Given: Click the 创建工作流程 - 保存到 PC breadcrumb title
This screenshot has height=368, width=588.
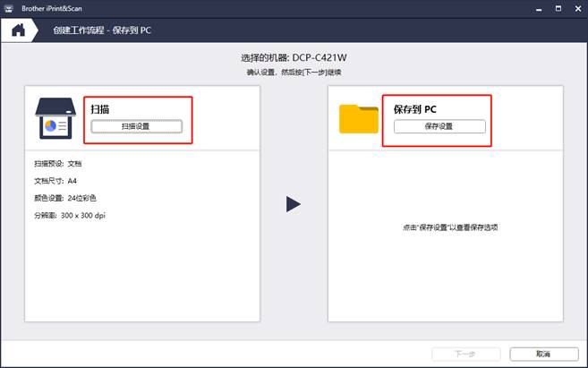Looking at the screenshot, I should pyautogui.click(x=102, y=30).
